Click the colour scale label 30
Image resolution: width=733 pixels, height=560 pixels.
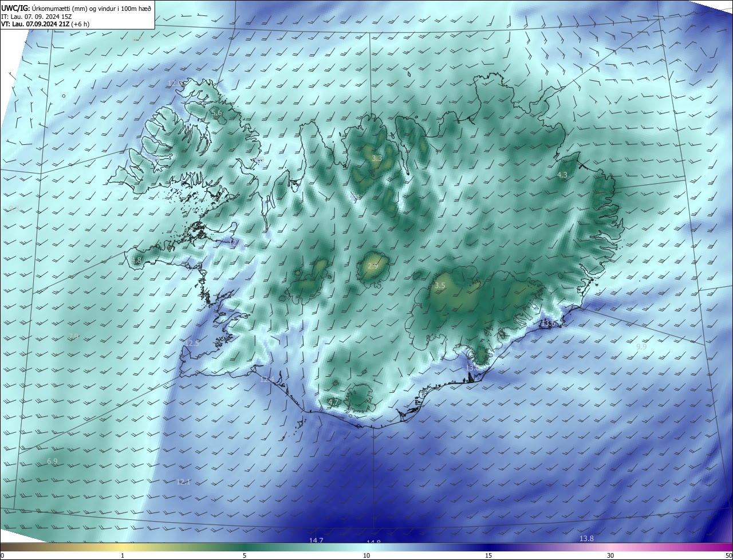pos(610,555)
